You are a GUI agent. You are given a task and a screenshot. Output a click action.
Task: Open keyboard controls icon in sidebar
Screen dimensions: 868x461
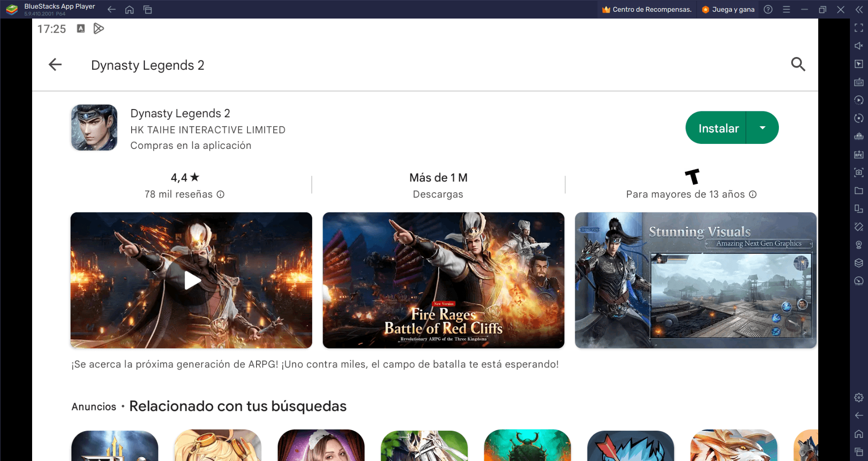click(859, 82)
